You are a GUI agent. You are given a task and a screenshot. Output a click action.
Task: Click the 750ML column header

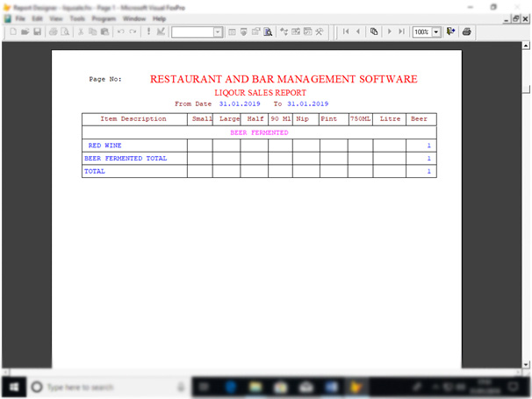tap(360, 119)
